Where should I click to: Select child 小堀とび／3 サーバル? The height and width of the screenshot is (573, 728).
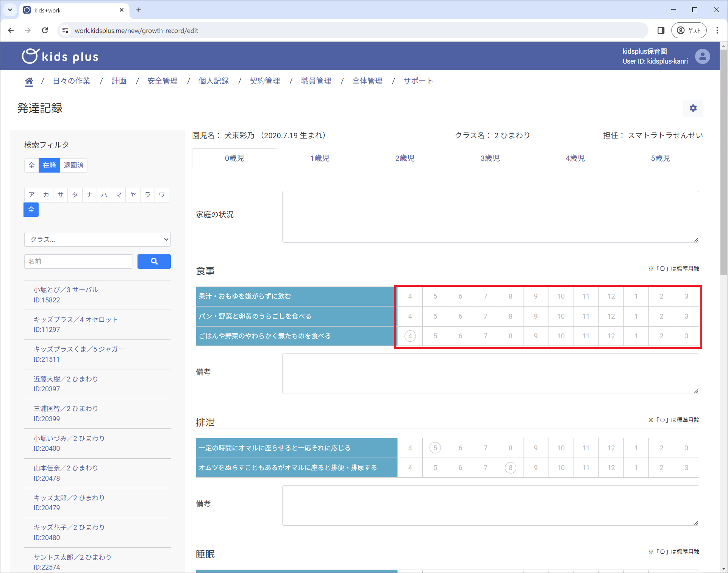(97, 295)
